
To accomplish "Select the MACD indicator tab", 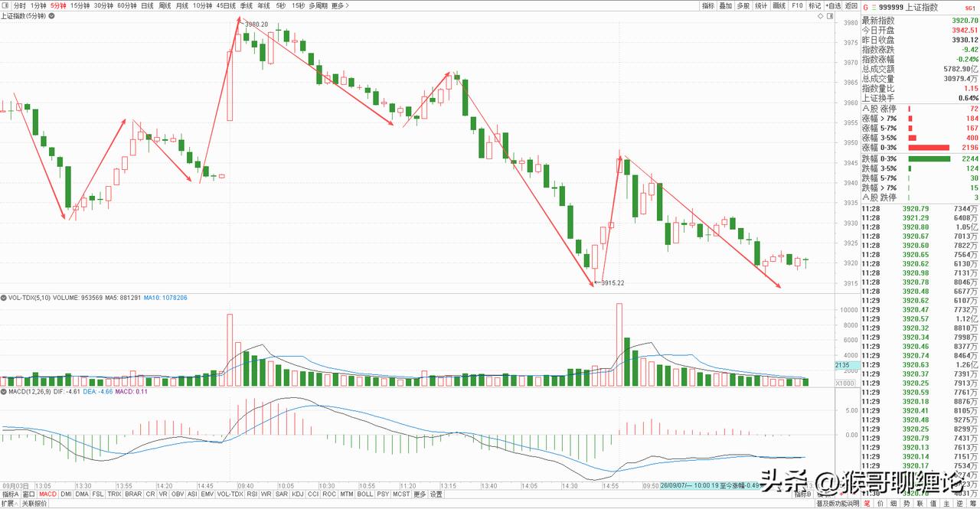I will click(x=48, y=494).
